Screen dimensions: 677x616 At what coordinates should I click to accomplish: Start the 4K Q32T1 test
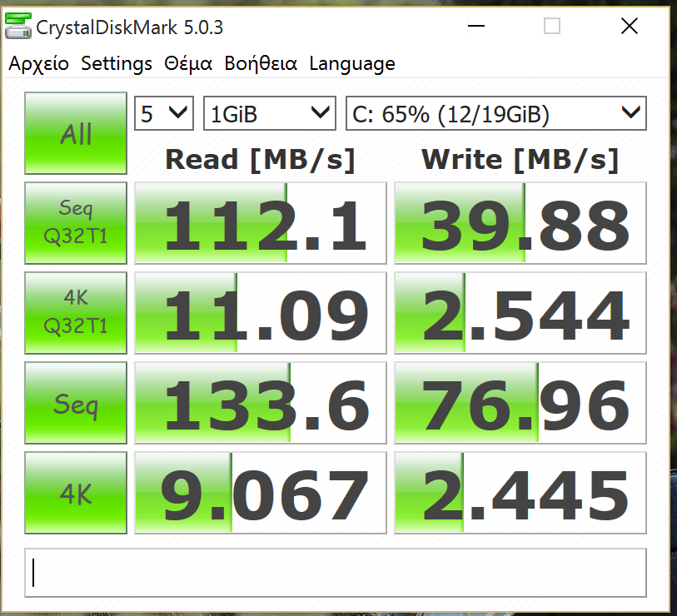coord(76,312)
